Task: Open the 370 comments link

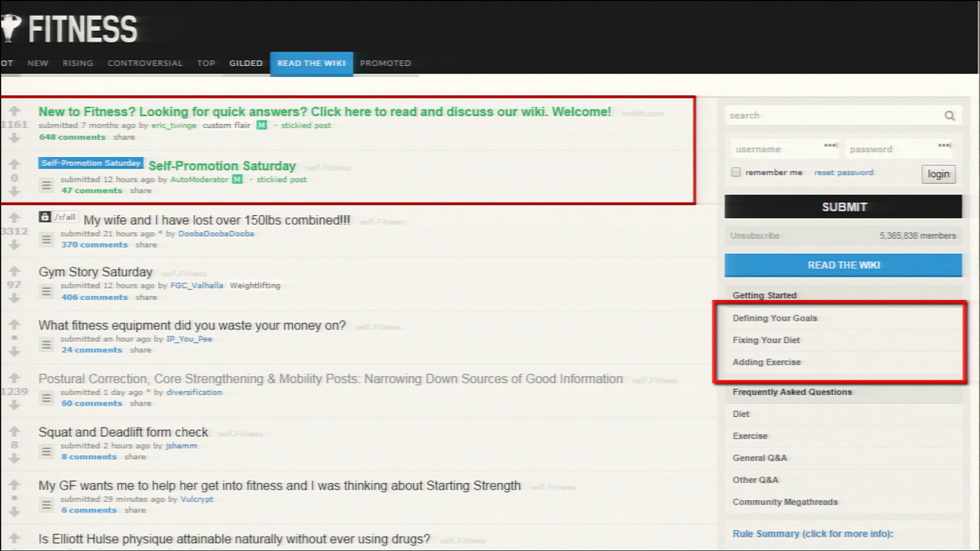Action: [94, 245]
